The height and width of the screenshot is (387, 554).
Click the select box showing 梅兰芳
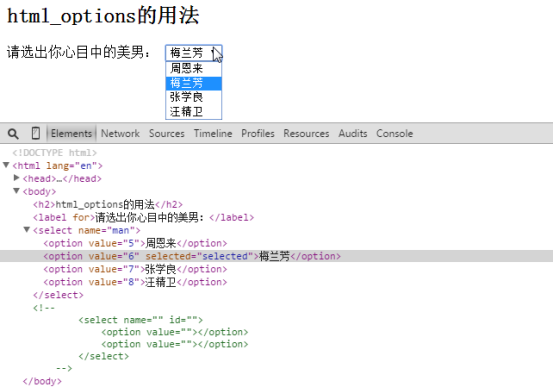(194, 53)
